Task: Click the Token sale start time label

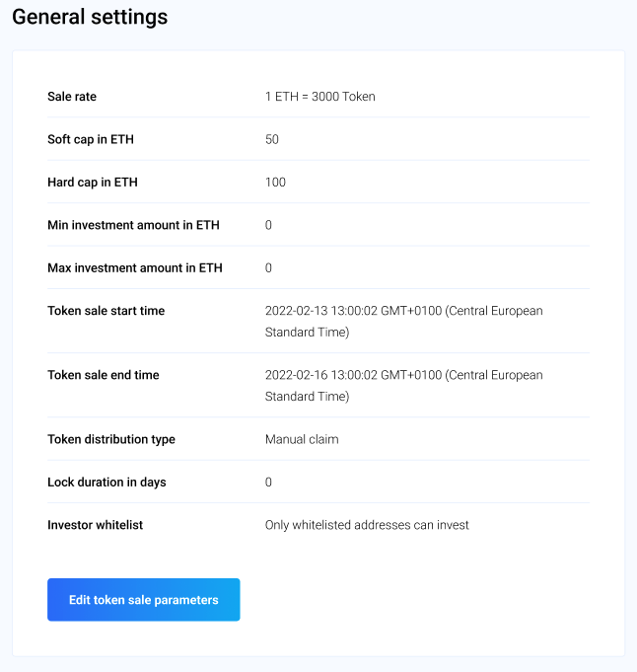Action: [106, 311]
